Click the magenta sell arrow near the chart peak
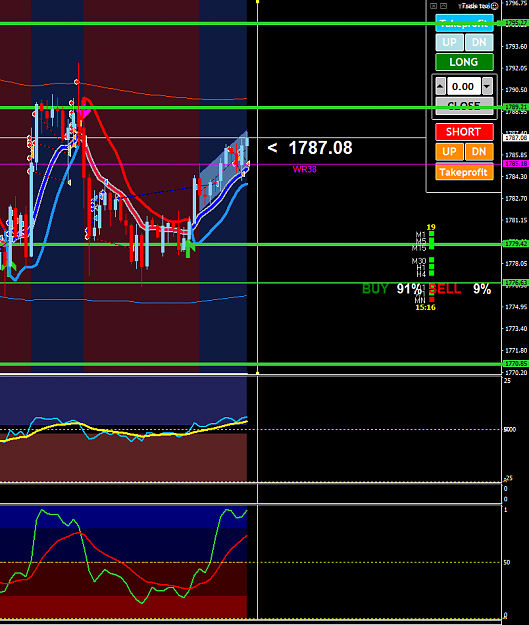The width and height of the screenshot is (529, 625). click(83, 115)
